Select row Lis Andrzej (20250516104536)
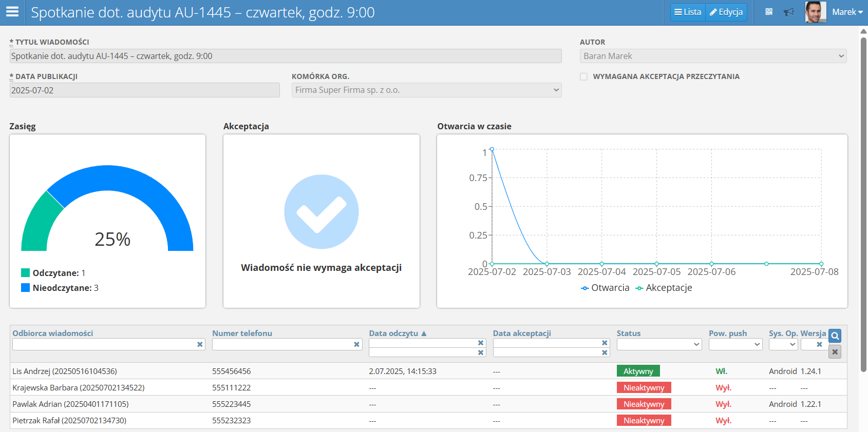This screenshot has width=868, height=432. coord(428,371)
